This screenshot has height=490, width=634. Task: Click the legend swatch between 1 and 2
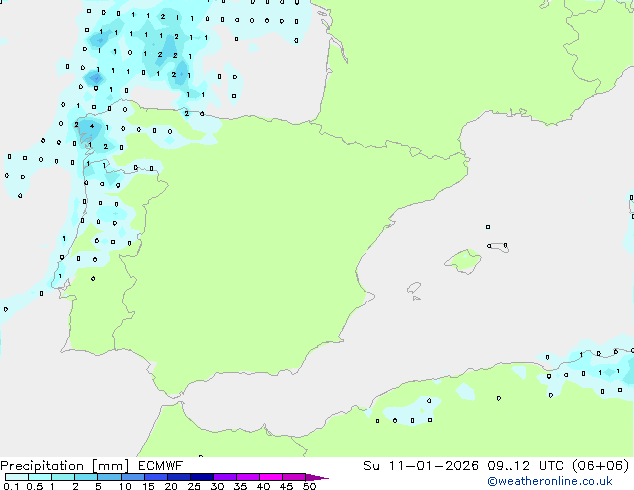click(x=63, y=477)
